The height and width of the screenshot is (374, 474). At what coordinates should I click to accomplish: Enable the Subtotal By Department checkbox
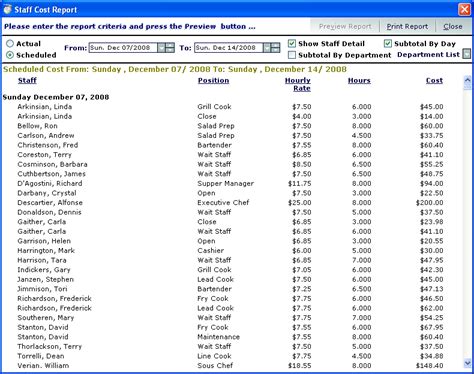[x=292, y=55]
